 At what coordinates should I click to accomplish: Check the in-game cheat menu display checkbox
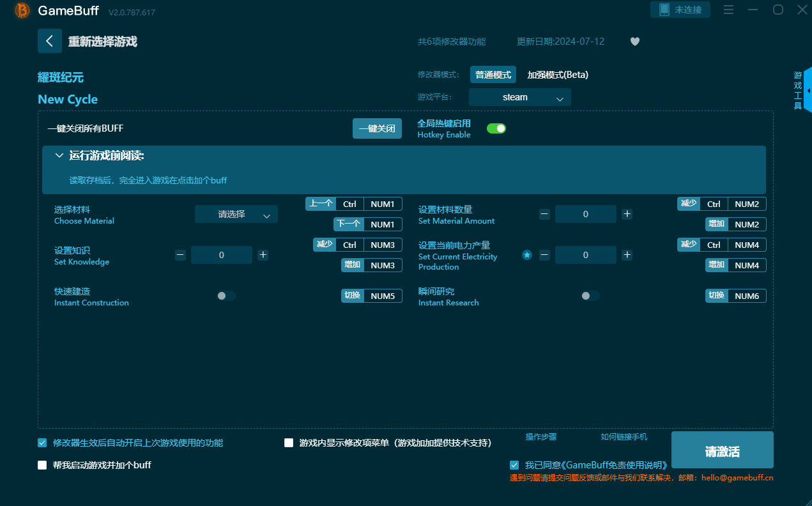coord(289,443)
